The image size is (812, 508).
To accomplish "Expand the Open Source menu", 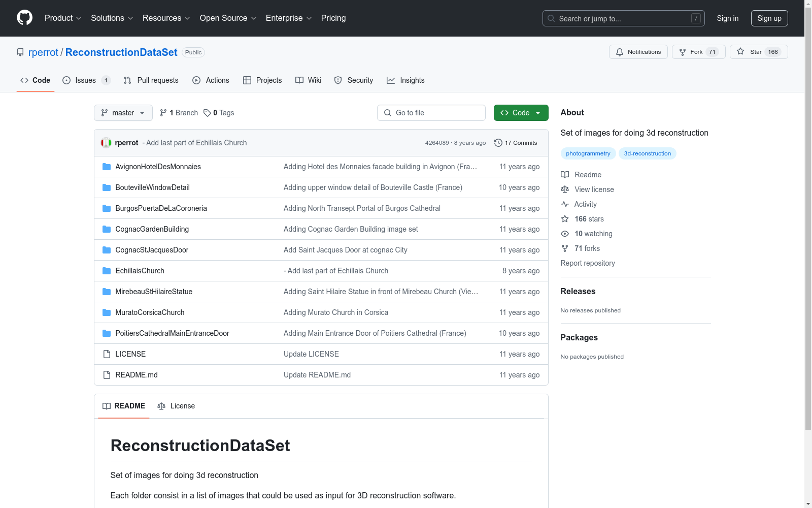I will 228,18.
